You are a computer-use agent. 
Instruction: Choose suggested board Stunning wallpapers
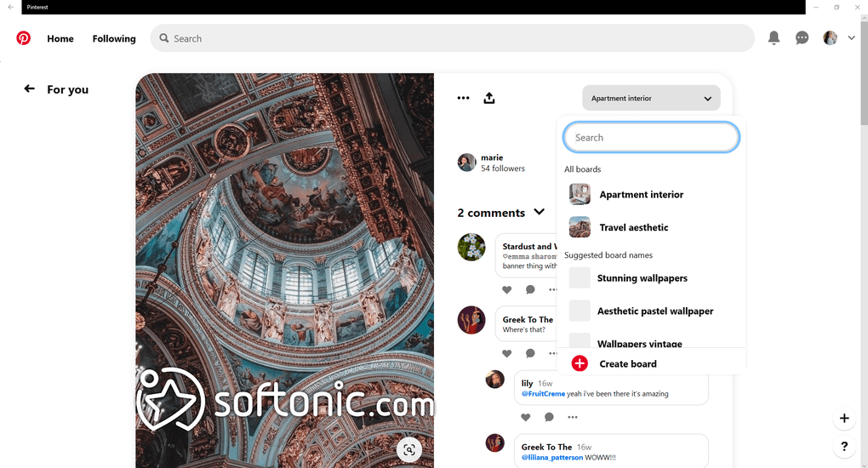[x=651, y=278]
